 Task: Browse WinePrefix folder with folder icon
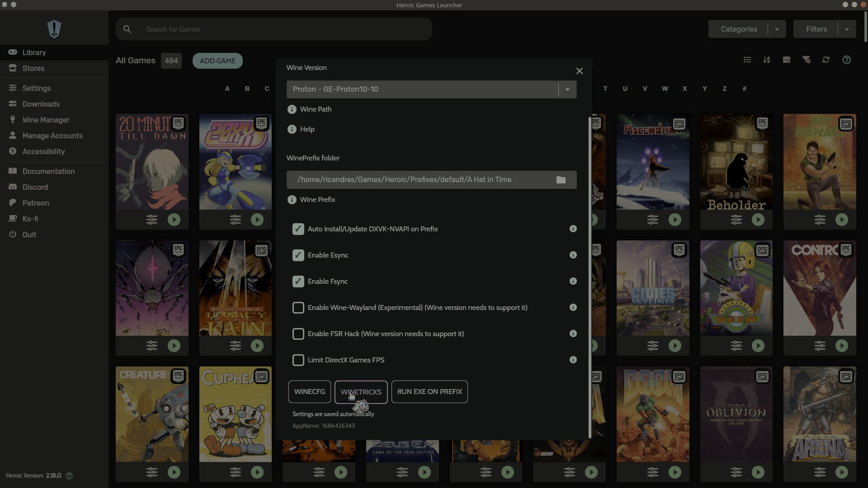pos(561,180)
